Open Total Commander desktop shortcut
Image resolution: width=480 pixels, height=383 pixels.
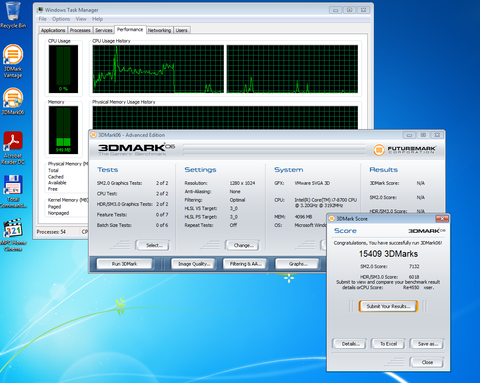13,191
